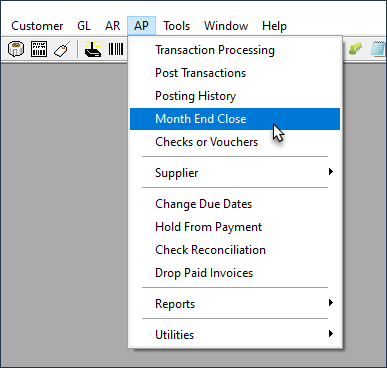387x368 pixels.
Task: Click the green people group icon
Action: (x=355, y=49)
